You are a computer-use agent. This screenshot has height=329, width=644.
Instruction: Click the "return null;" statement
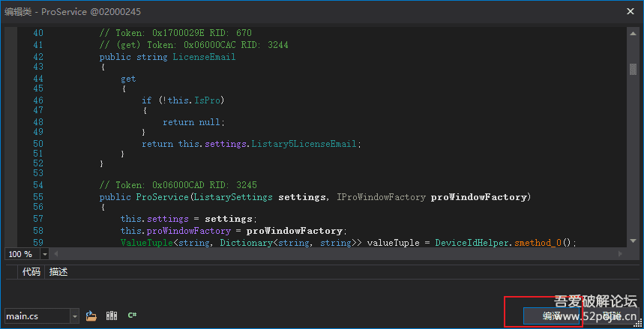pos(193,122)
